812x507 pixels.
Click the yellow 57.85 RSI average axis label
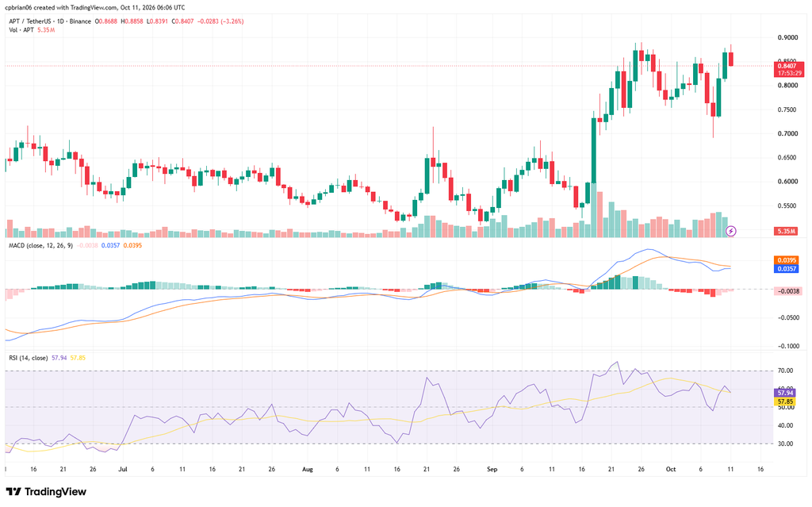[x=786, y=401]
